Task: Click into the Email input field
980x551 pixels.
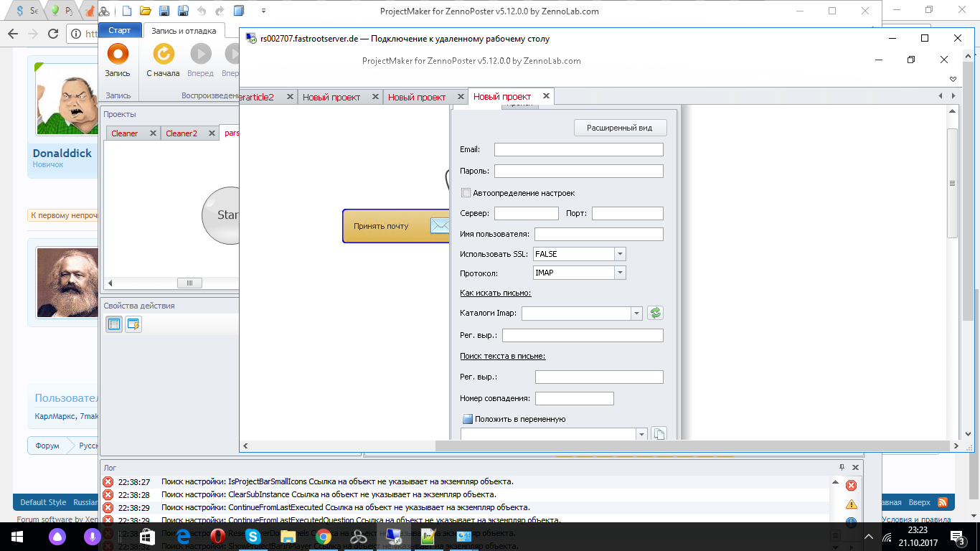Action: click(578, 149)
